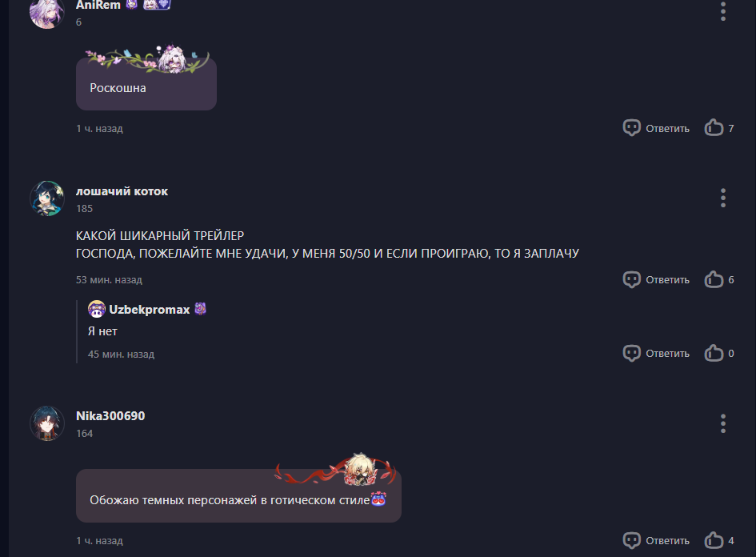This screenshot has width=756, height=557.
Task: Open three-dot menu on лошачий коток's comment
Action: (x=722, y=198)
